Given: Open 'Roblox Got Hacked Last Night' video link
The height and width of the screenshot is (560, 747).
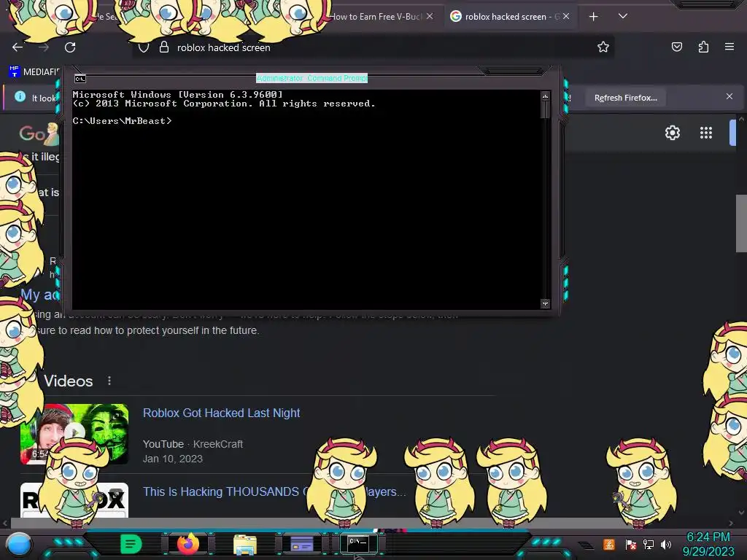Looking at the screenshot, I should pyautogui.click(x=221, y=413).
